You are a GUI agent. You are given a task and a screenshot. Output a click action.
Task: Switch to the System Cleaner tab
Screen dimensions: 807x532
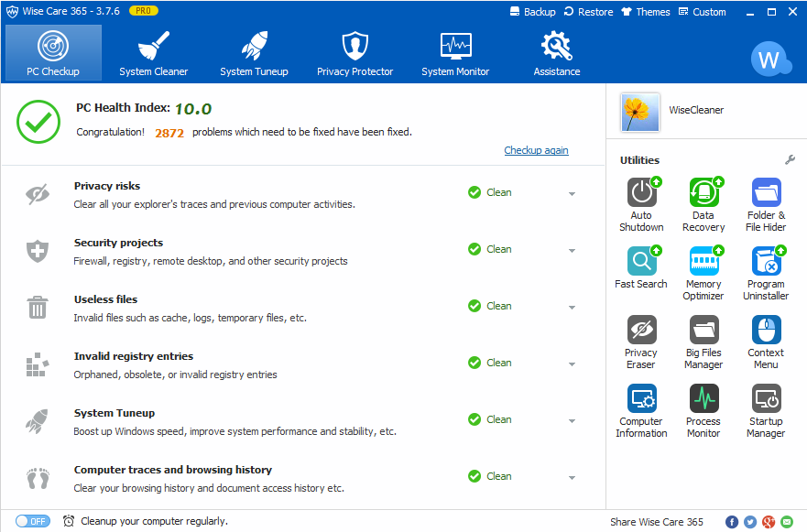pyautogui.click(x=154, y=53)
